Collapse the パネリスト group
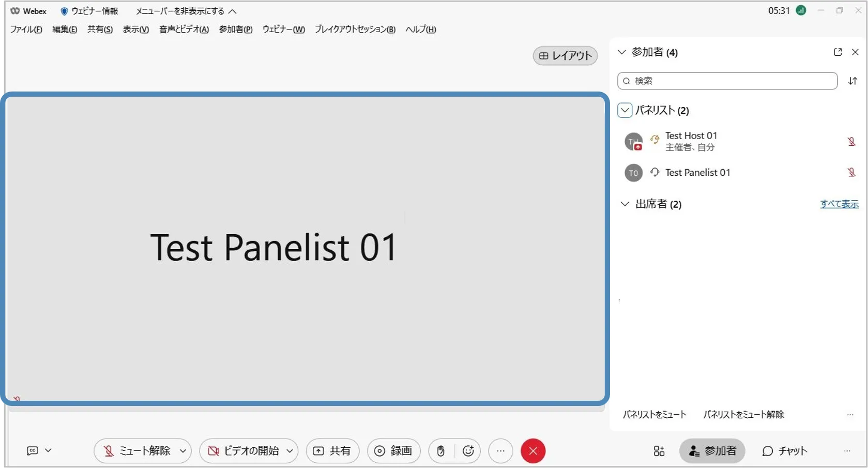 point(625,110)
